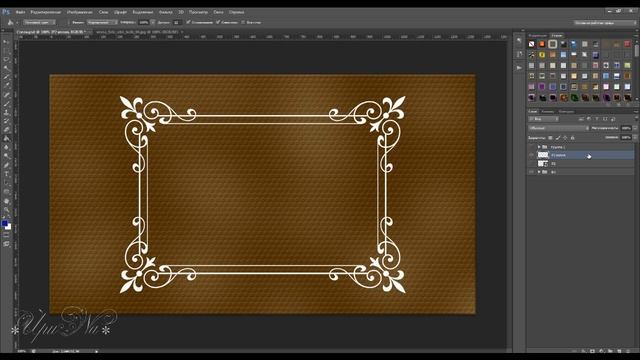Select the Crop tool
This screenshot has width=640, height=360.
tap(6, 77)
